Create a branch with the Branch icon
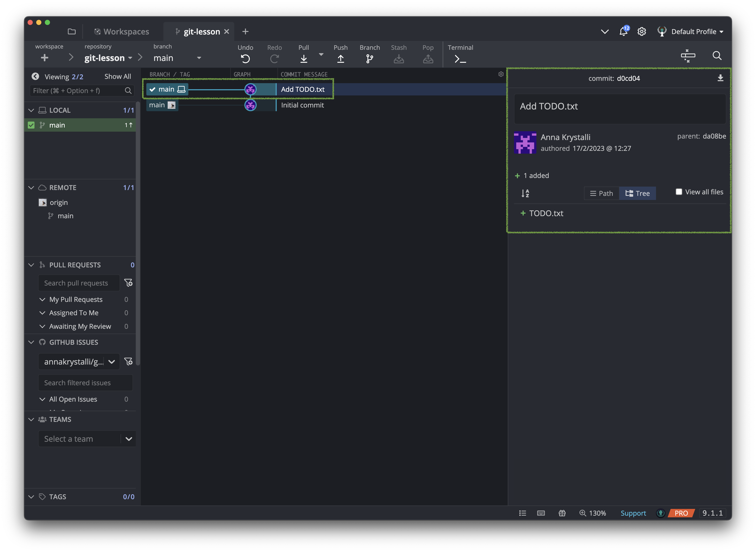Screen dimensions: 756x552 369,59
